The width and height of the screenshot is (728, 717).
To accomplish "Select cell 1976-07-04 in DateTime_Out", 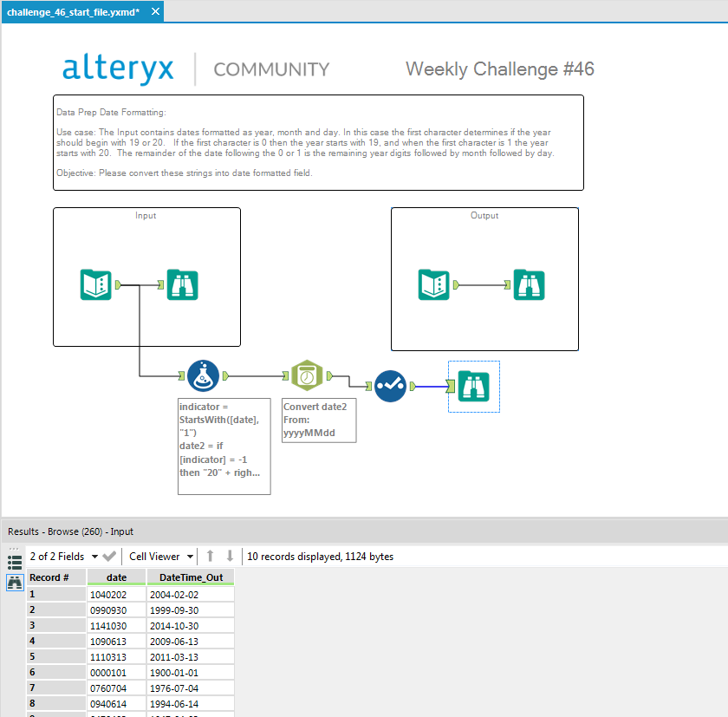I will pos(191,688).
